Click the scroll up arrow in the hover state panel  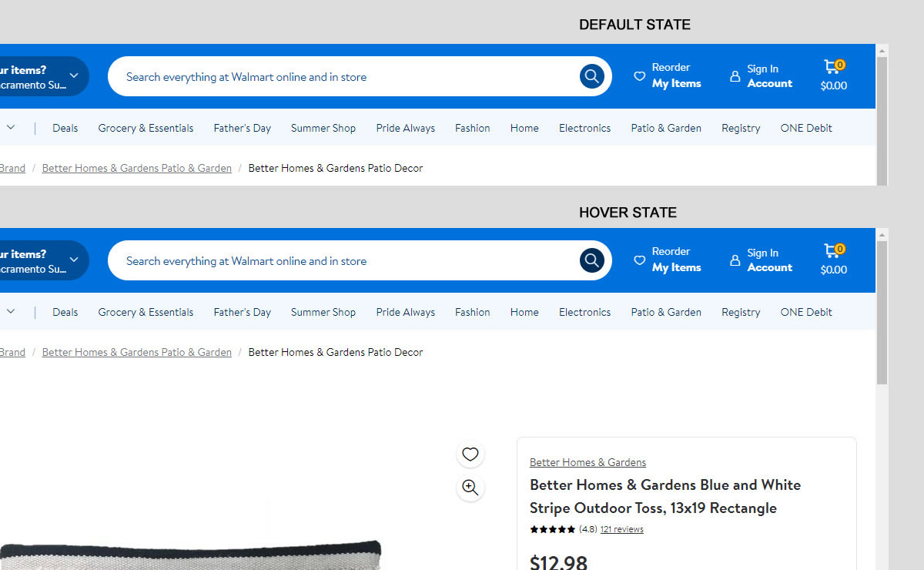pyautogui.click(x=882, y=234)
